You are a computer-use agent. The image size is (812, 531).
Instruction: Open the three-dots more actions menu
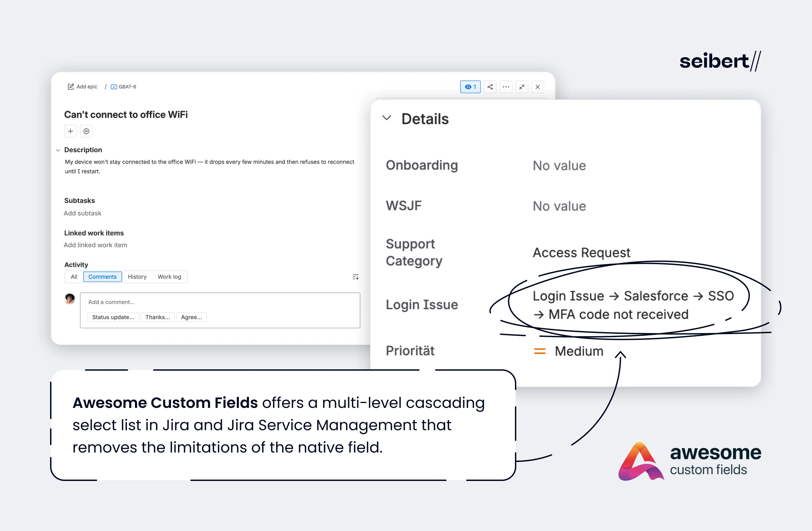[505, 87]
